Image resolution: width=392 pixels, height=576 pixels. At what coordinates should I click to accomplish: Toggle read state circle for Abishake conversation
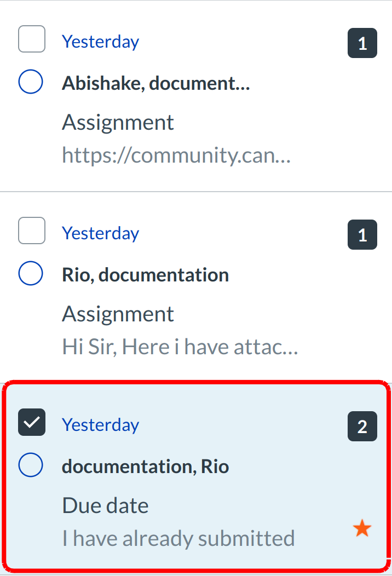[x=31, y=82]
